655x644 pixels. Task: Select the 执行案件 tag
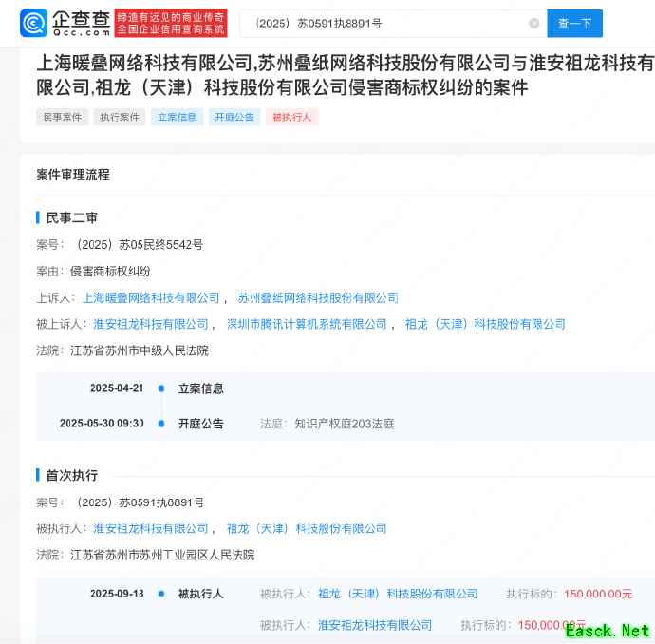point(120,117)
